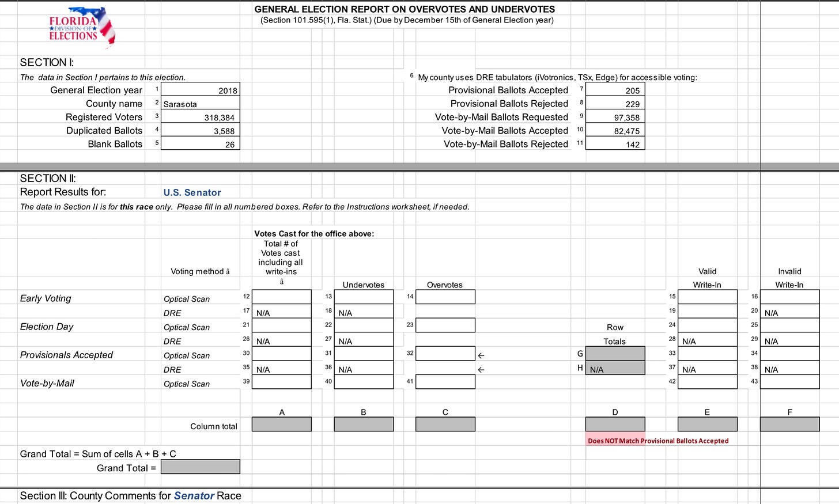Select box 38 N/A Provisionals DRE invalid write-in
The width and height of the screenshot is (839, 504).
(x=789, y=367)
